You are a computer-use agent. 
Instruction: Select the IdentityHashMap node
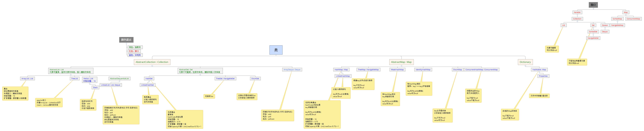[423, 70]
